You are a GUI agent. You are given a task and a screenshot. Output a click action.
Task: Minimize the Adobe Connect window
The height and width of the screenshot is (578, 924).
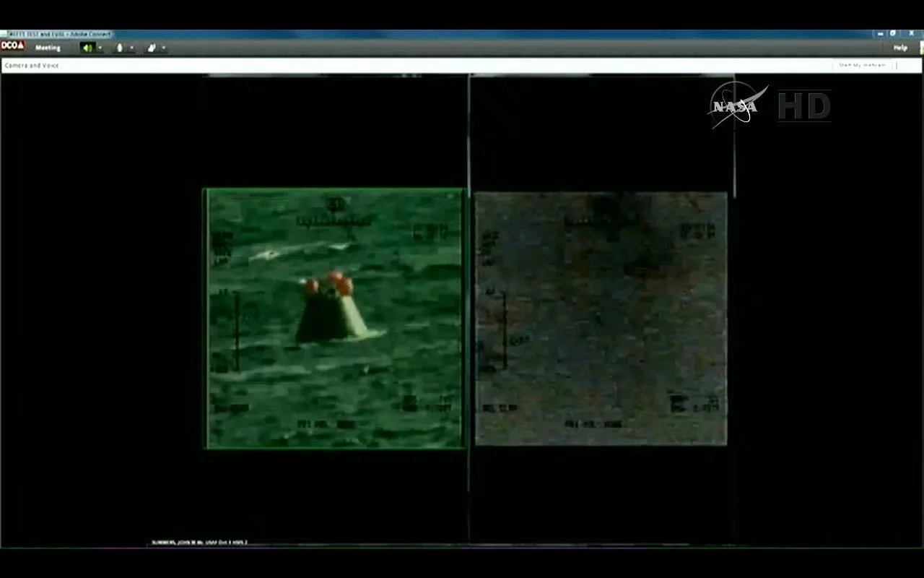point(881,33)
